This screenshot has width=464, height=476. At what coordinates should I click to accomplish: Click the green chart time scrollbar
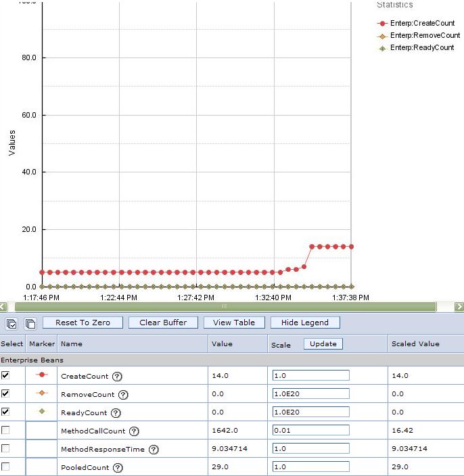[225, 306]
